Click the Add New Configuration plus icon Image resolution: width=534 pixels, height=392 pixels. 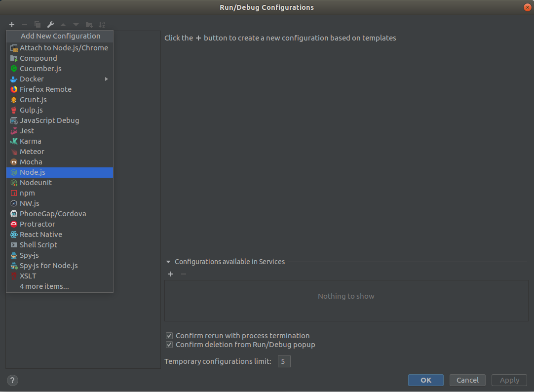[x=12, y=25]
